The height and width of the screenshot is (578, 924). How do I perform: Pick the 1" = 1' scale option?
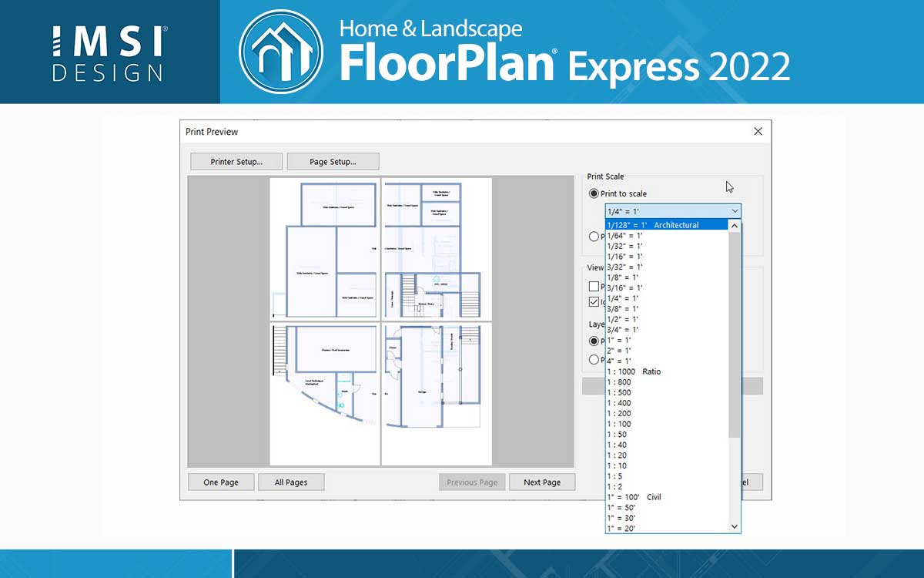667,340
